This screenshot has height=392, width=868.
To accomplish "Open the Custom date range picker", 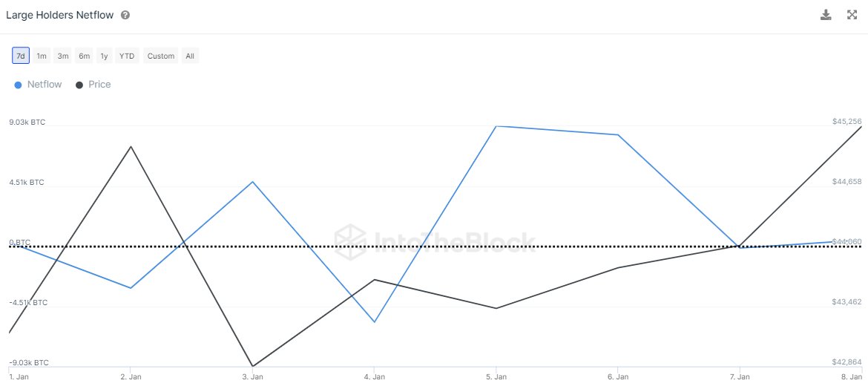I will 161,56.
